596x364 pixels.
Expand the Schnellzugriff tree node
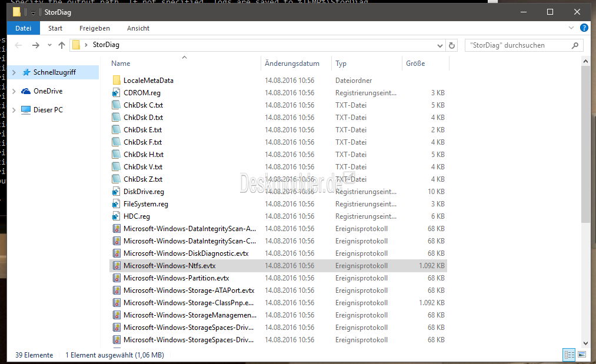point(14,72)
